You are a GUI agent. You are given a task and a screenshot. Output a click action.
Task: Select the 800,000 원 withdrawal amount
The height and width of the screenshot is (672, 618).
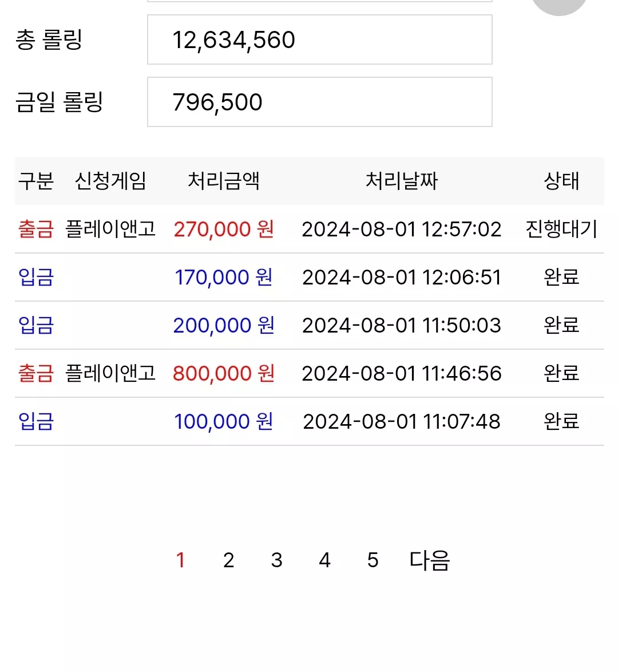tap(224, 373)
